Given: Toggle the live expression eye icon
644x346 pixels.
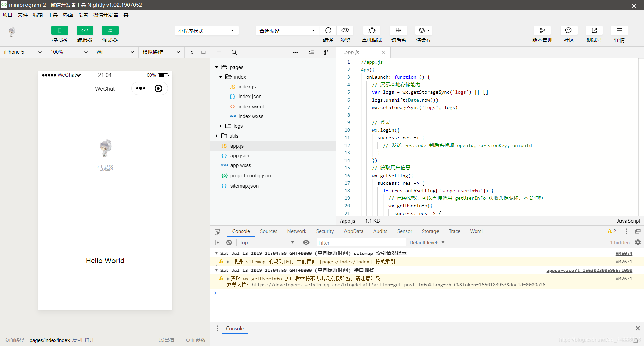Looking at the screenshot, I should [306, 243].
